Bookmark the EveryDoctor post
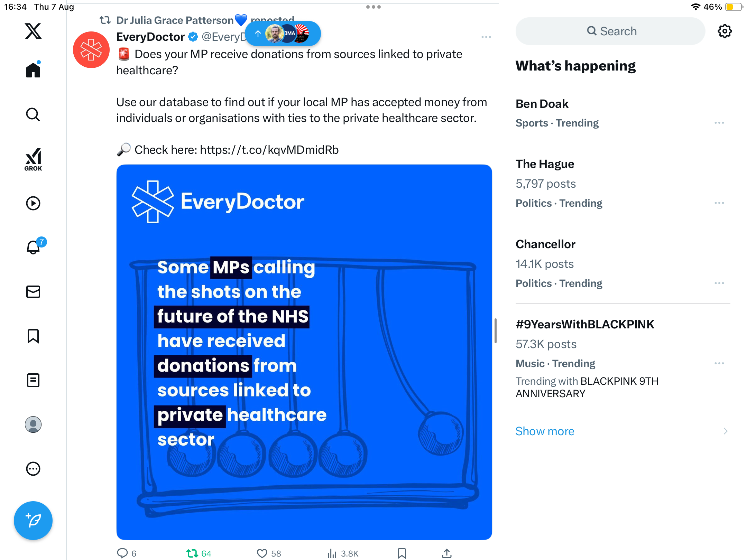The width and height of the screenshot is (747, 560). pos(402,553)
